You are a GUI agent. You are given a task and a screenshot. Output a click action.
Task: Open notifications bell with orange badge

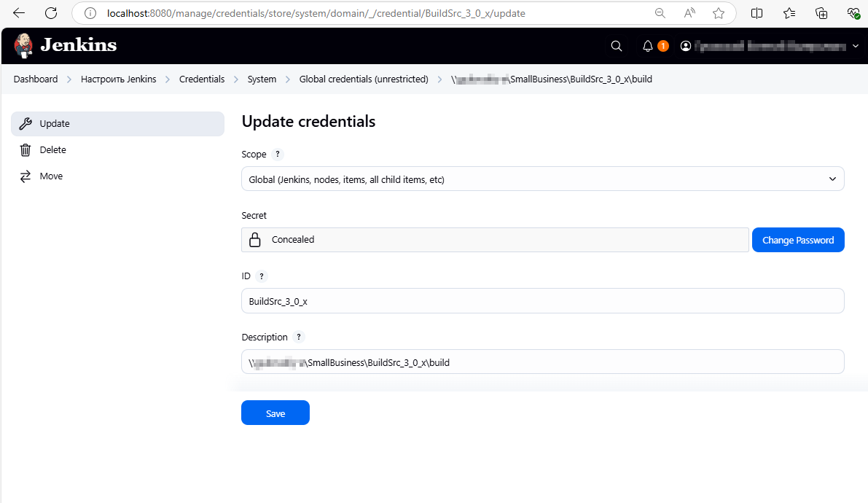648,46
